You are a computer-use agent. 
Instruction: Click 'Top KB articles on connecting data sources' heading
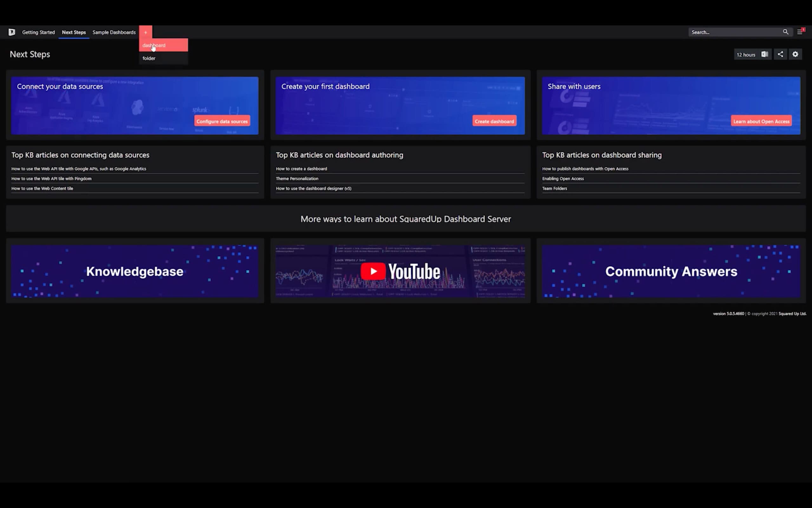tap(80, 155)
